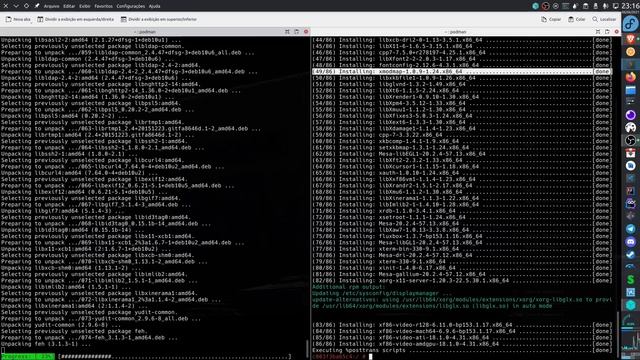The height and width of the screenshot is (360, 640).
Task: Click the Colar button
Action: (x=577, y=19)
